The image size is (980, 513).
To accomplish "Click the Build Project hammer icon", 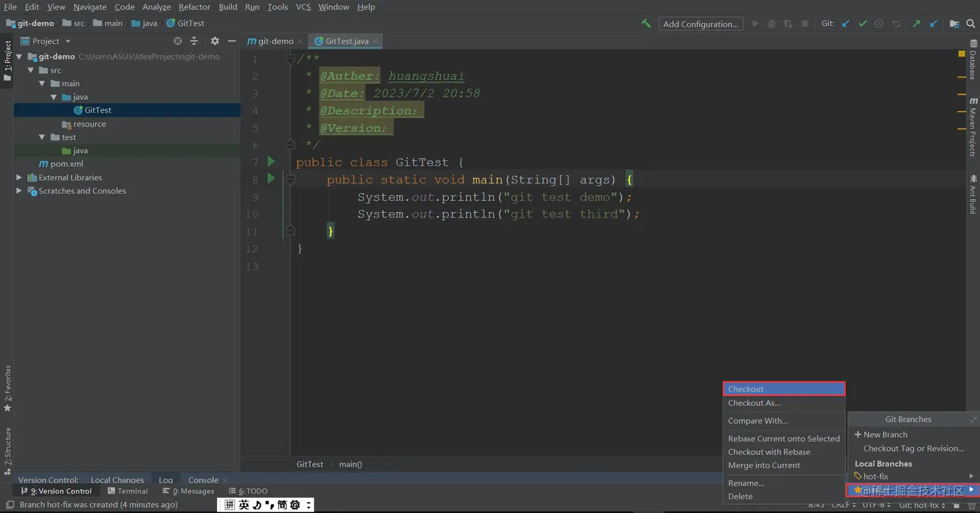I will click(x=646, y=23).
